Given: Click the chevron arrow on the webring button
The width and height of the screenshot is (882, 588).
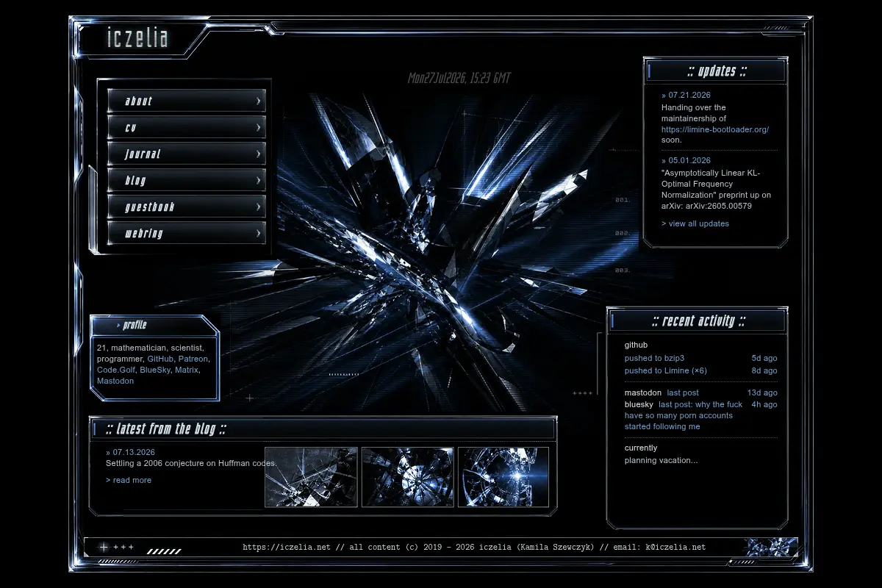Looking at the screenshot, I should [258, 233].
